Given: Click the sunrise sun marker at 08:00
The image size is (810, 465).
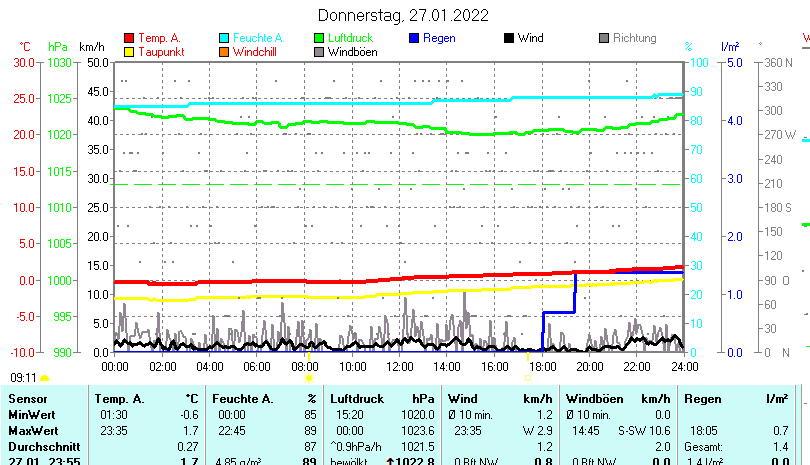Looking at the screenshot, I should click(x=308, y=378).
